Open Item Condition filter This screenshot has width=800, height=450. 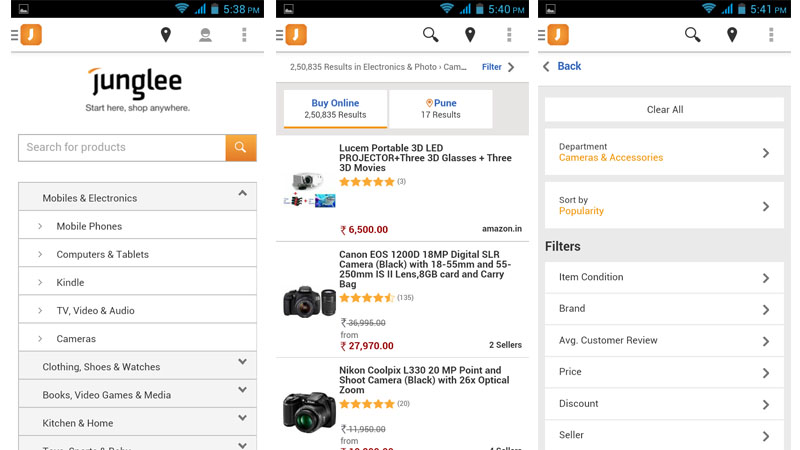click(x=664, y=277)
